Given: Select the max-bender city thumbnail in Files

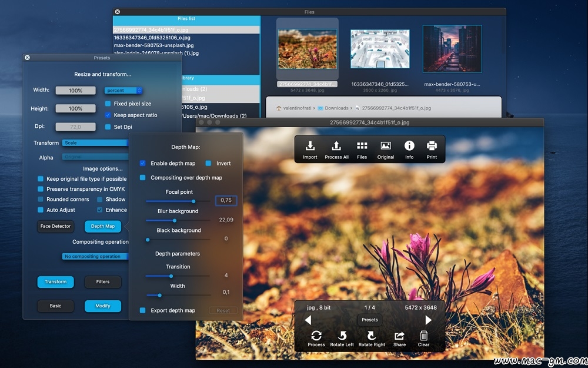Looking at the screenshot, I should pos(452,49).
